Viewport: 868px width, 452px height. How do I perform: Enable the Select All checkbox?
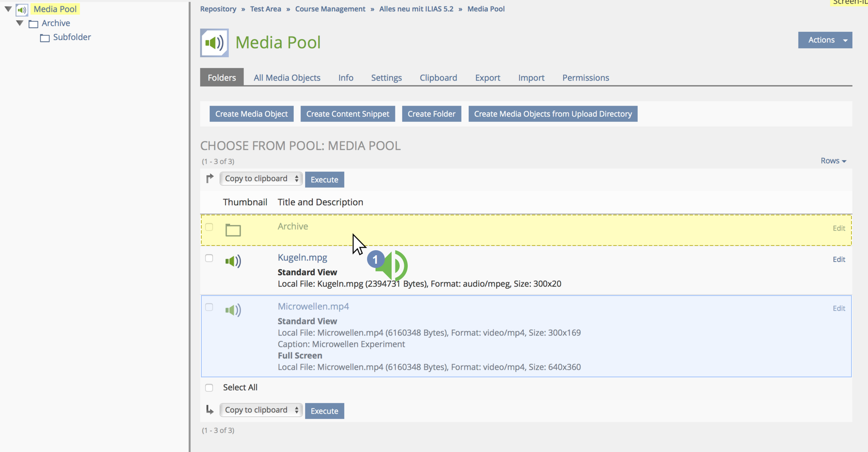[209, 388]
